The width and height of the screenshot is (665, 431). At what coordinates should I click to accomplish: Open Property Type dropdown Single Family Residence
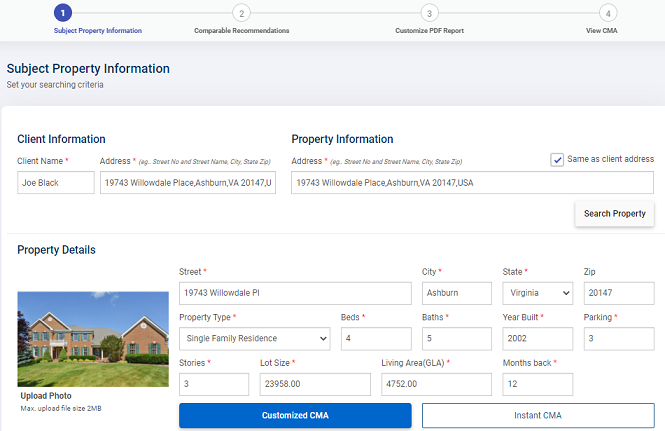pyautogui.click(x=254, y=339)
